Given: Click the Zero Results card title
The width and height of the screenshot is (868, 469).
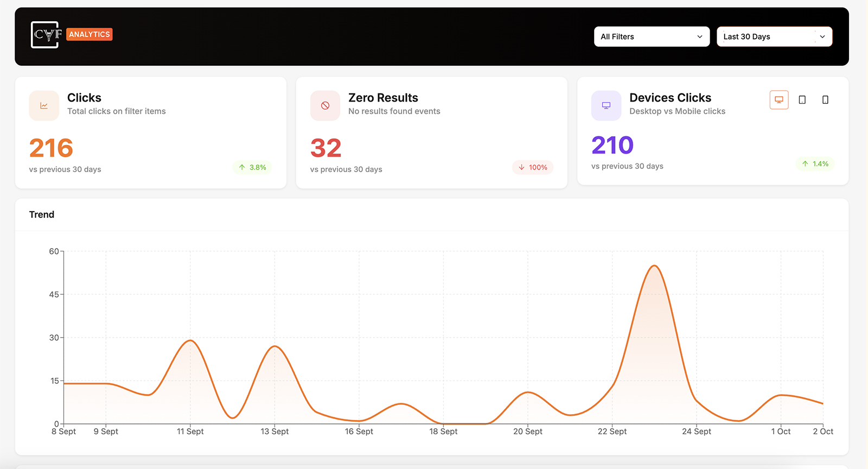Looking at the screenshot, I should tap(383, 98).
